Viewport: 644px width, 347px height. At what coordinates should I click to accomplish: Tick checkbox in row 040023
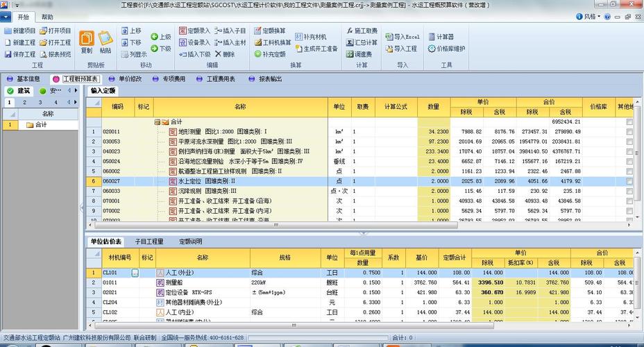pos(629,151)
